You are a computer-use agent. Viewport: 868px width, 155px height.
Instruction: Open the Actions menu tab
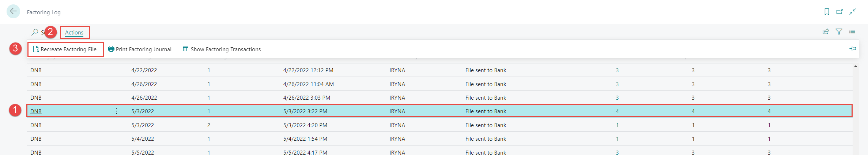tap(74, 33)
